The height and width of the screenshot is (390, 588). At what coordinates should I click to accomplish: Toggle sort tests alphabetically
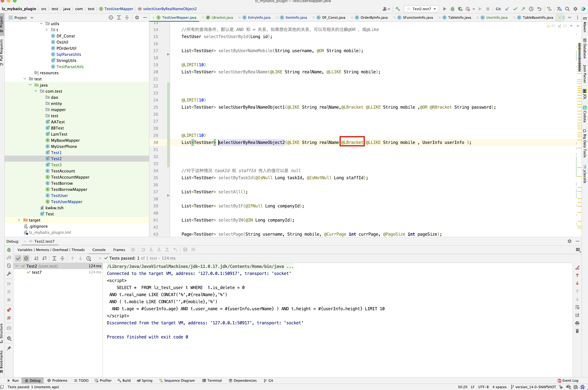pos(36,258)
